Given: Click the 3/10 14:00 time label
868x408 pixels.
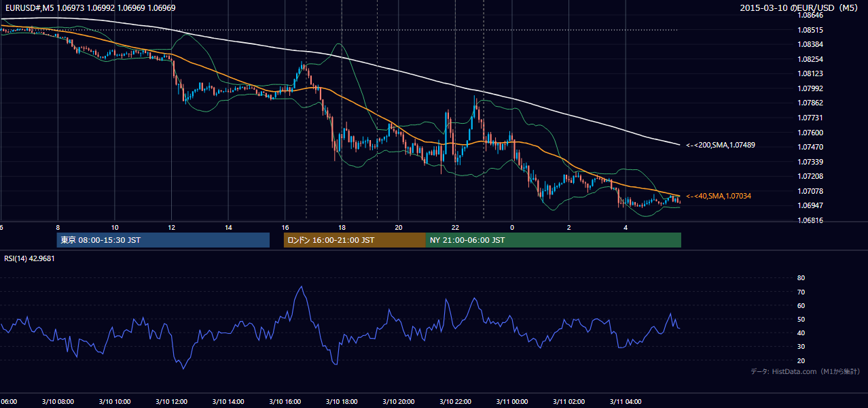Looking at the screenshot, I should [228, 402].
